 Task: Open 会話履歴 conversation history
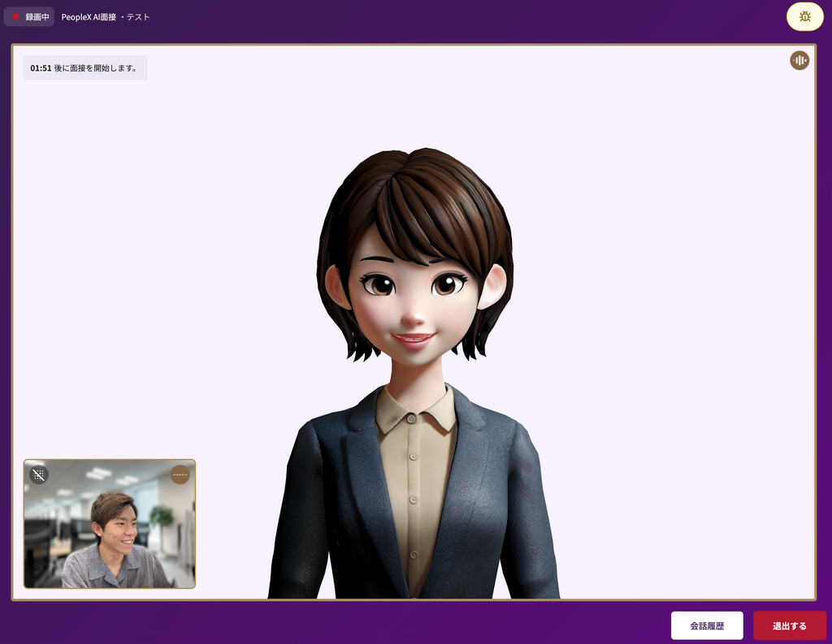point(706,625)
